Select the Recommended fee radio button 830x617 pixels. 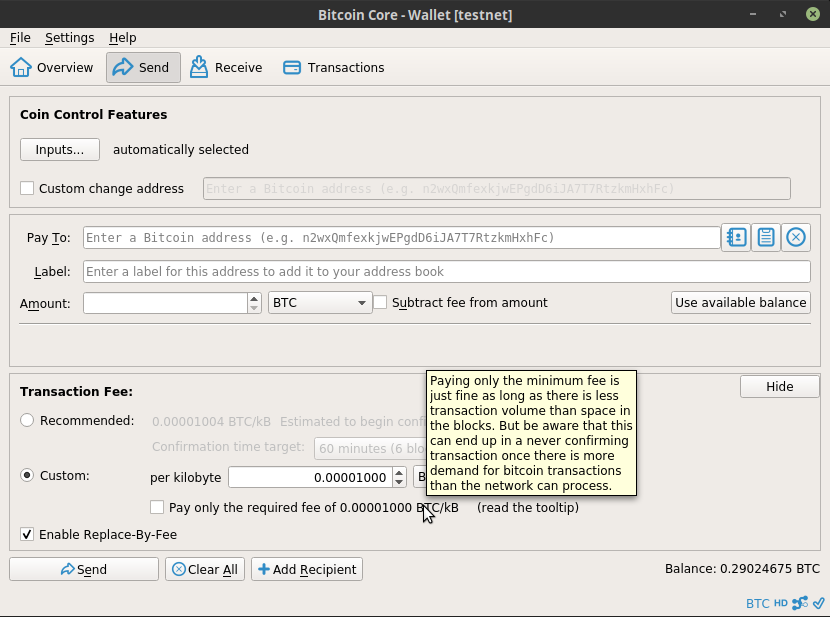coord(27,421)
